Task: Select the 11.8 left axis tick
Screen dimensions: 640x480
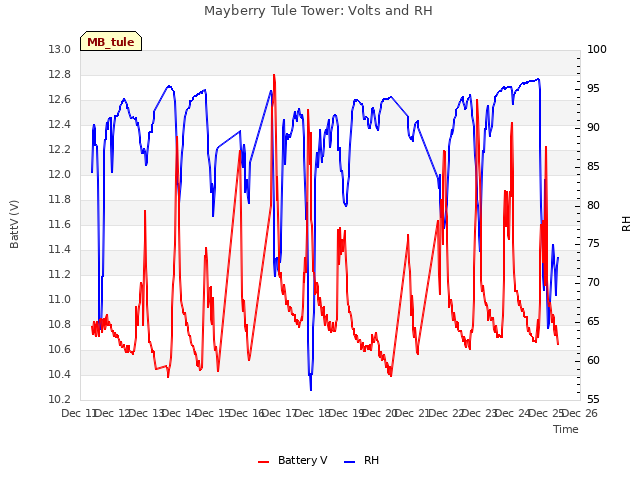Action: (x=60, y=200)
